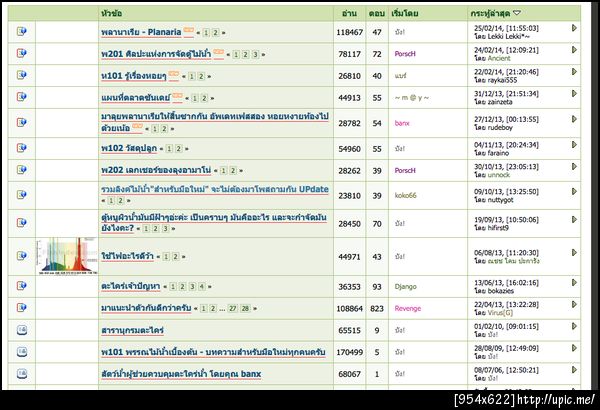
Task: Go to last post dated 22/04/13 arrow
Action: [574, 304]
